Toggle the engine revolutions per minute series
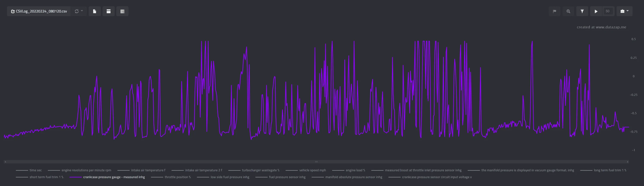644x186 pixels. pyautogui.click(x=86, y=170)
